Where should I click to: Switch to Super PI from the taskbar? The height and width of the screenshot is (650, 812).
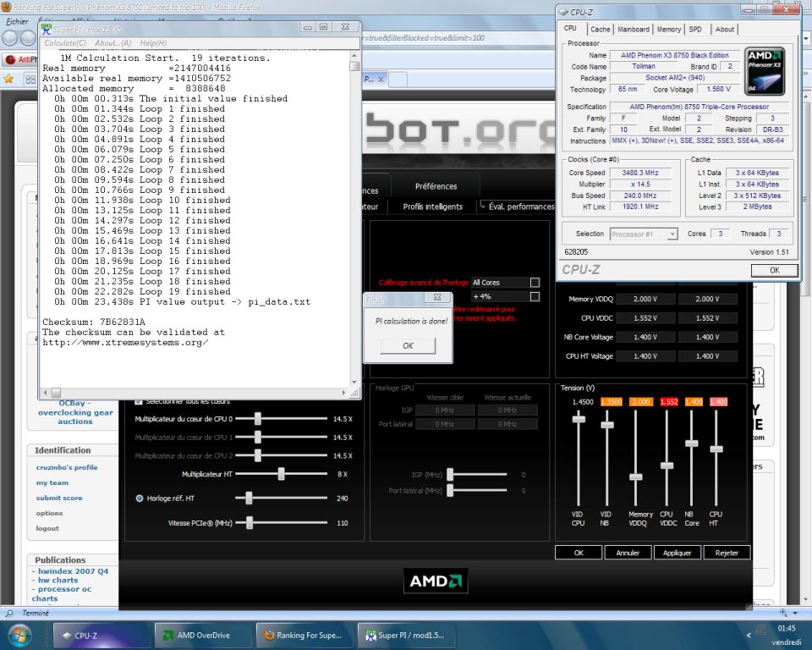[x=406, y=635]
